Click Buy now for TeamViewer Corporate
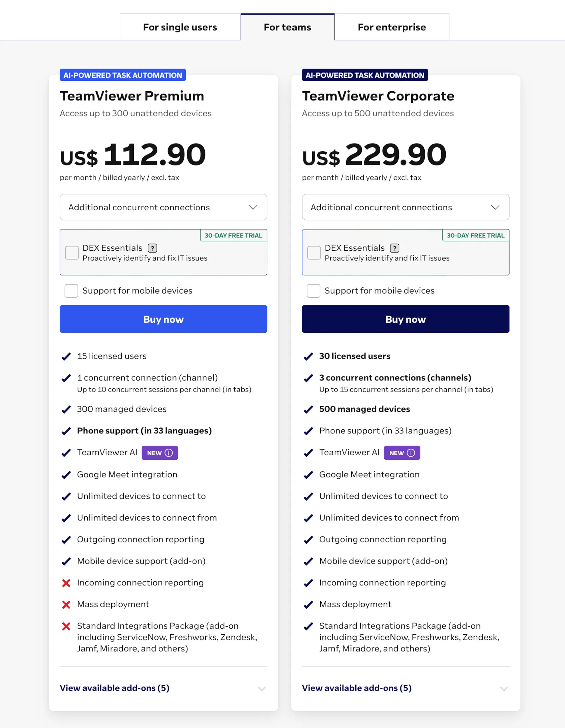The image size is (565, 728). (x=406, y=319)
